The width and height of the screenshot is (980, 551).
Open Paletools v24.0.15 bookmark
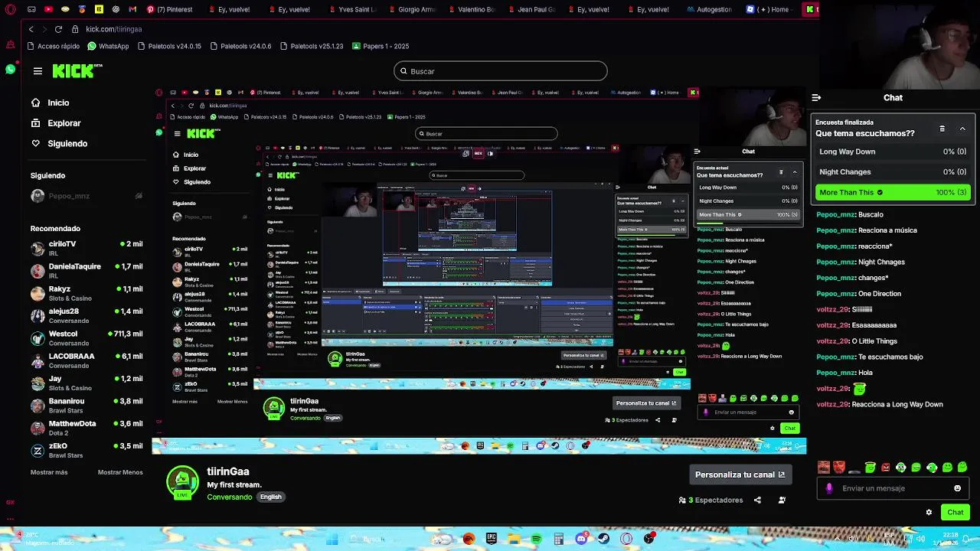pyautogui.click(x=169, y=46)
